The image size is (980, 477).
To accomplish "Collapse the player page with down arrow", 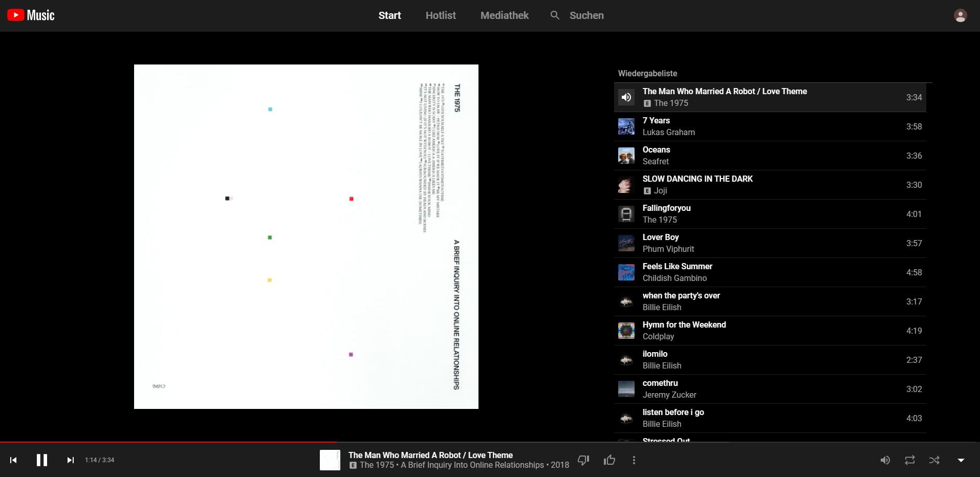I will (x=961, y=460).
